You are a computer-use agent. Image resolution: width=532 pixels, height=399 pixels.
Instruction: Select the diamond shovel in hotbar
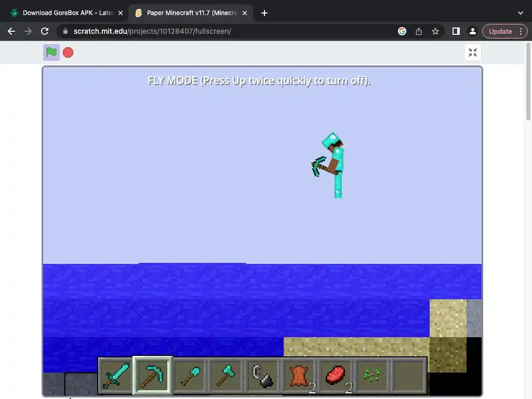click(190, 376)
